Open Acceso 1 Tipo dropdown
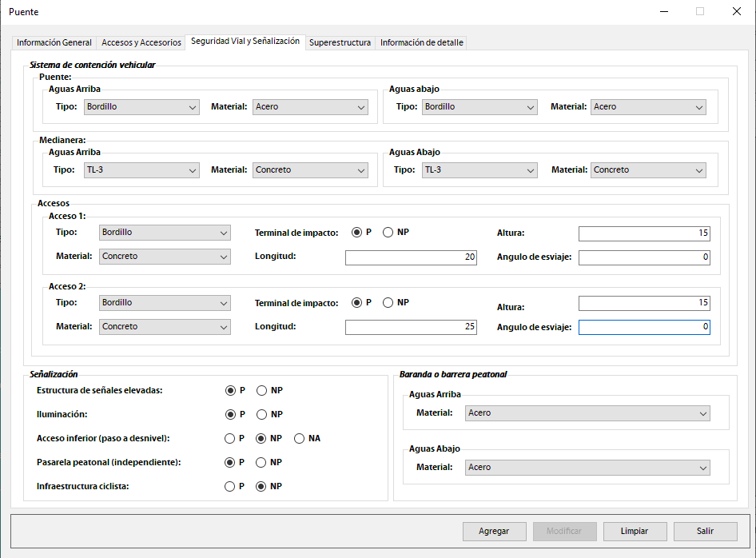Image resolution: width=756 pixels, height=558 pixels. coord(165,233)
